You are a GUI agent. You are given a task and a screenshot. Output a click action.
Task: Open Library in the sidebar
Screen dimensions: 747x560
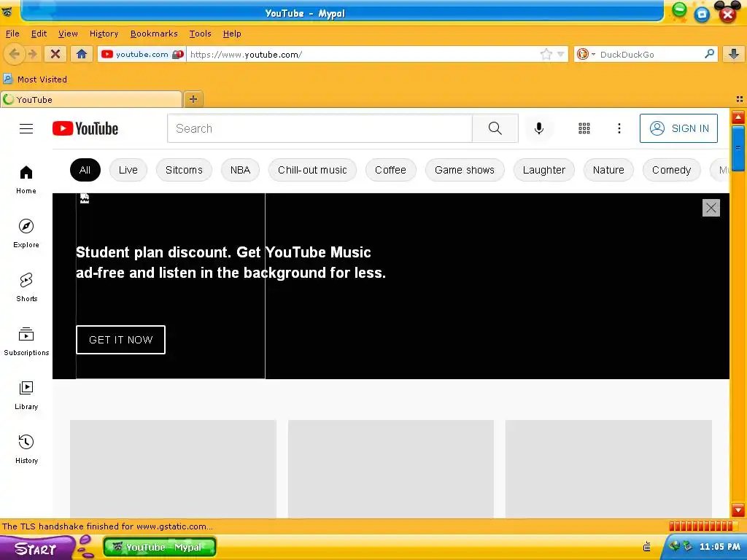click(26, 395)
